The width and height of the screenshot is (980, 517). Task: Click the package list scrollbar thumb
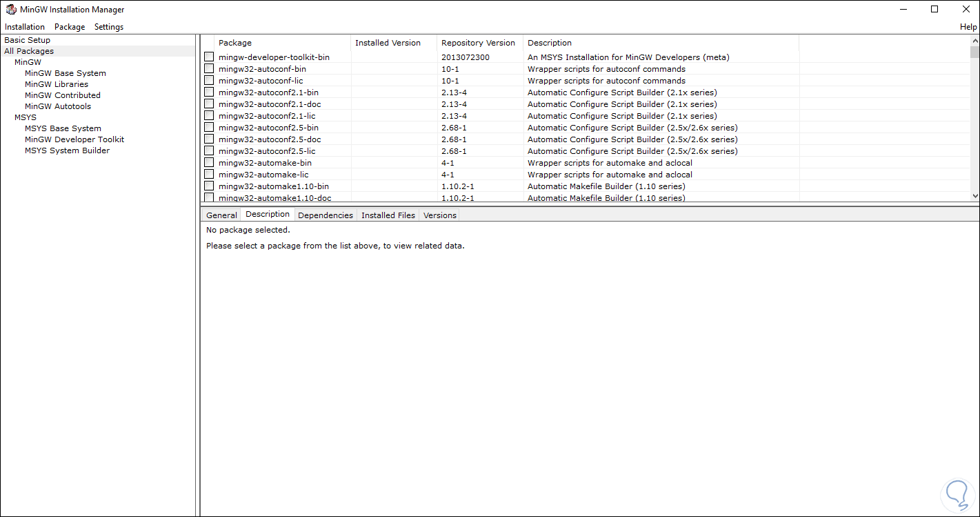974,52
